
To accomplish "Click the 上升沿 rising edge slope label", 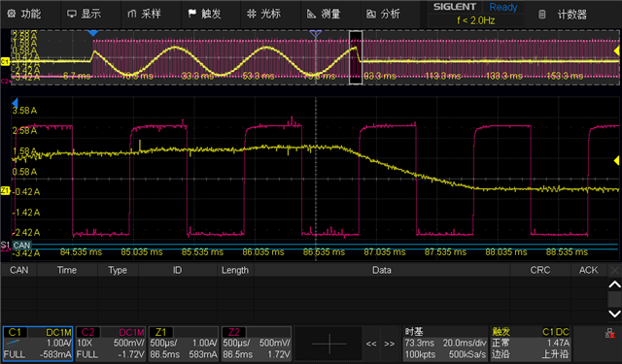I will [x=555, y=354].
